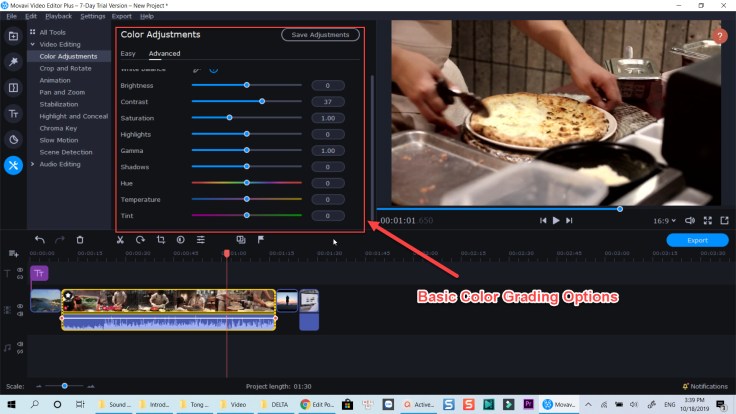Toggle audio track link icon
736x414 pixels.
(x=20, y=352)
